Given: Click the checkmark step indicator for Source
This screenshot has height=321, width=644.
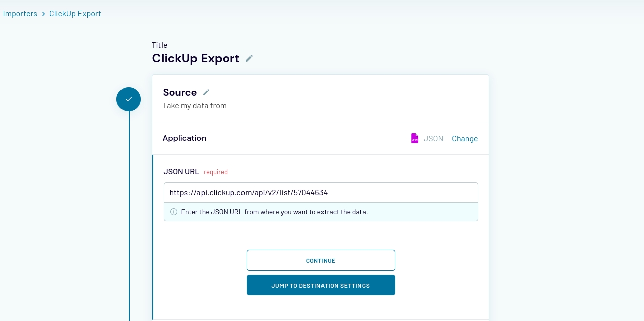Looking at the screenshot, I should pyautogui.click(x=129, y=99).
